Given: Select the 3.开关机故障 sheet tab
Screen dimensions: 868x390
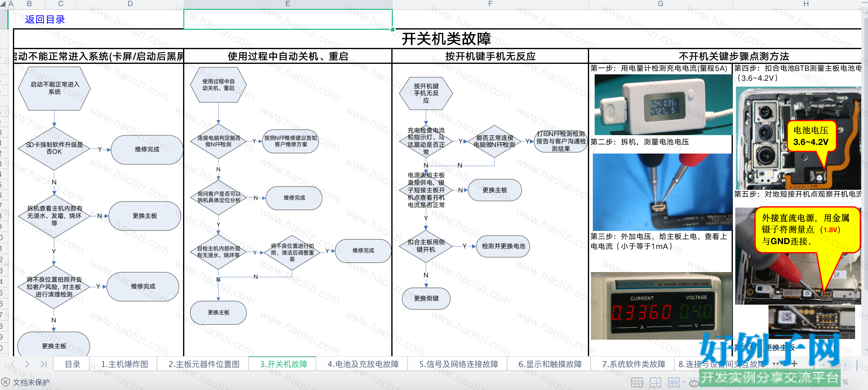Looking at the screenshot, I should (x=283, y=364).
